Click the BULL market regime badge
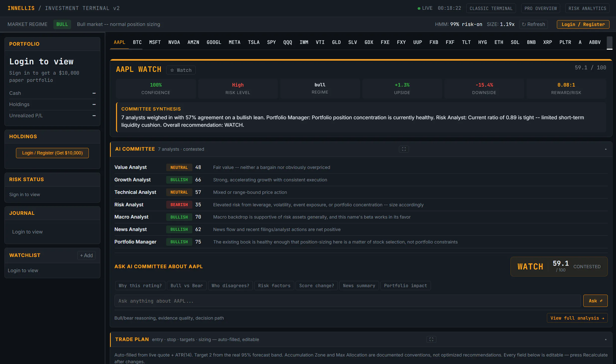This screenshot has height=364, width=616. point(62,24)
